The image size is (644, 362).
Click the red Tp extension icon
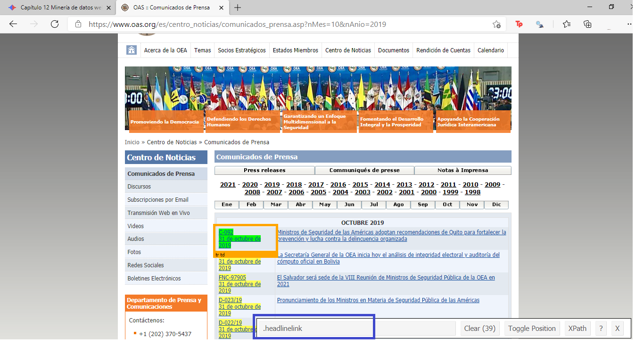click(519, 24)
